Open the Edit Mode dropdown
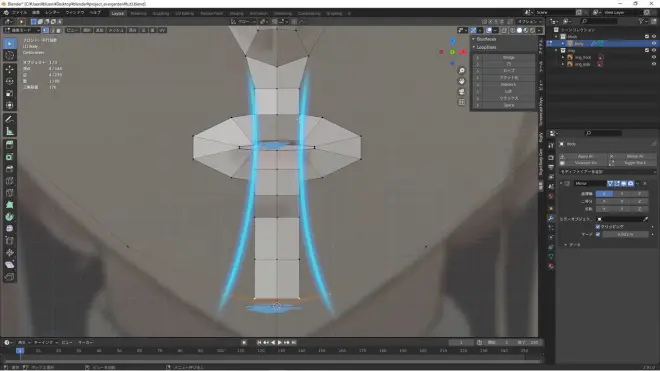The image size is (660, 371). pos(21,30)
